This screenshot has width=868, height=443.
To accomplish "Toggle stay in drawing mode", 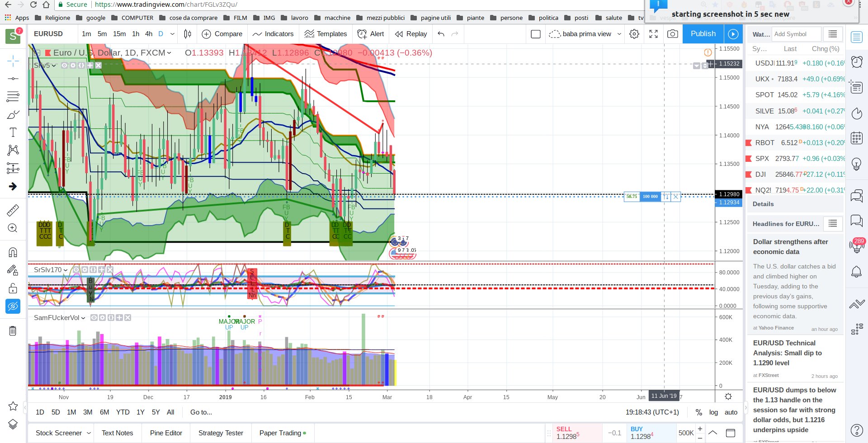I will (13, 270).
